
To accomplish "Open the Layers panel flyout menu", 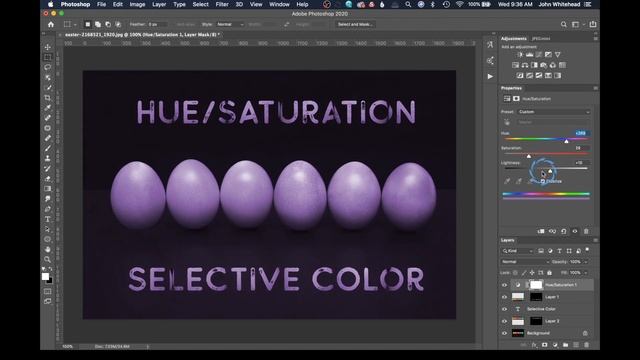I will coord(596,240).
